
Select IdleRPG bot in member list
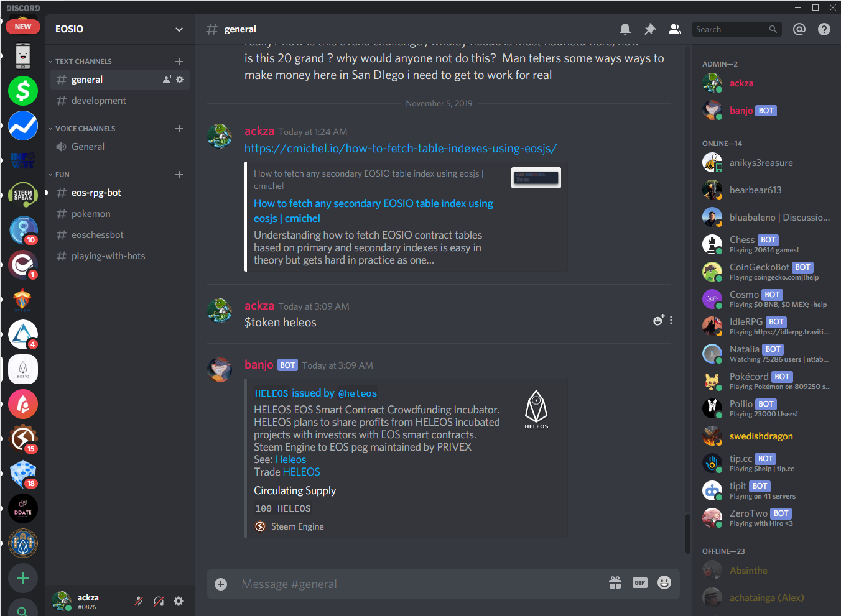[x=768, y=326]
